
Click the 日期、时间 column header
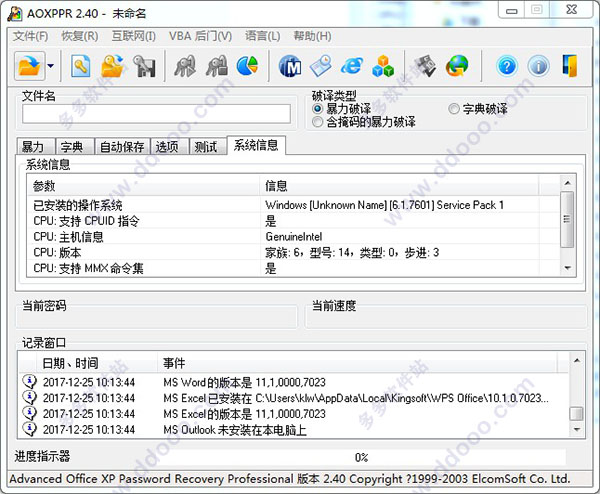[97, 363]
